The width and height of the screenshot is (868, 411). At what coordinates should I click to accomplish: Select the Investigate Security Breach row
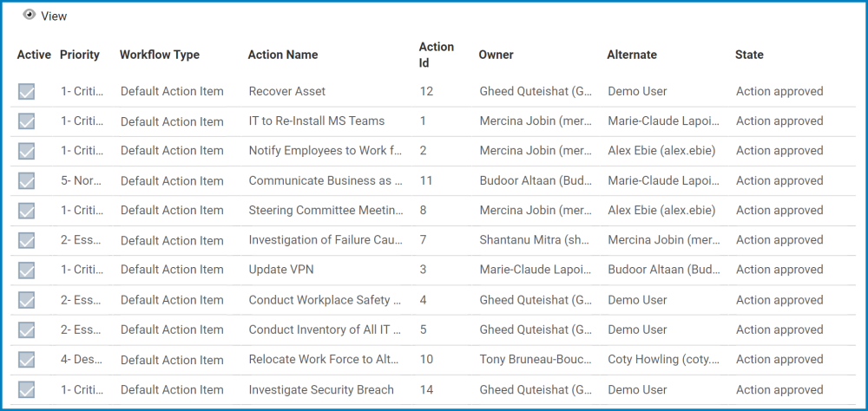pos(321,389)
